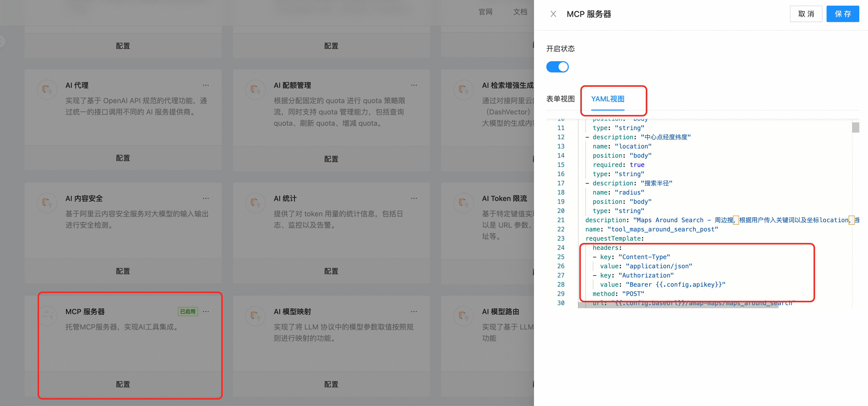The image size is (868, 406).
Task: Toggle off the 开启状态 switch
Action: click(557, 67)
